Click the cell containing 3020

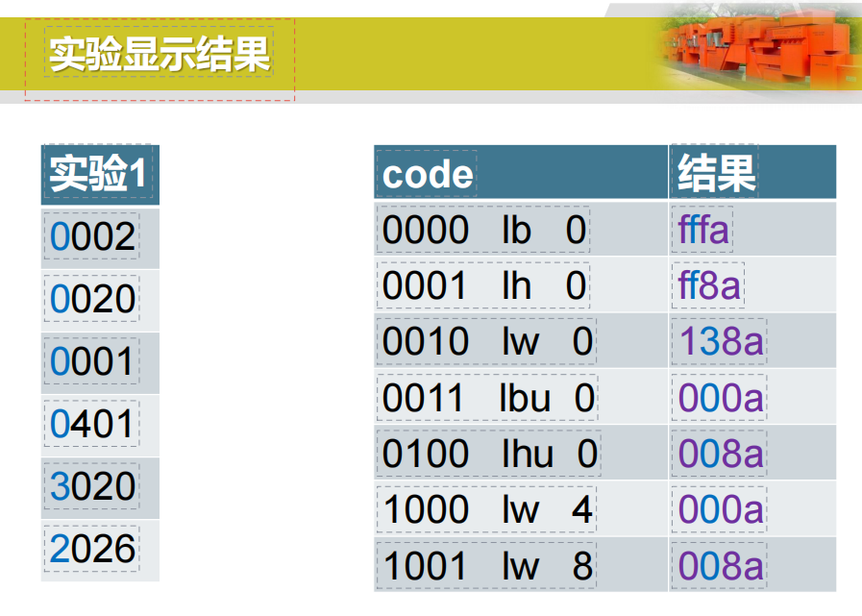tap(92, 486)
